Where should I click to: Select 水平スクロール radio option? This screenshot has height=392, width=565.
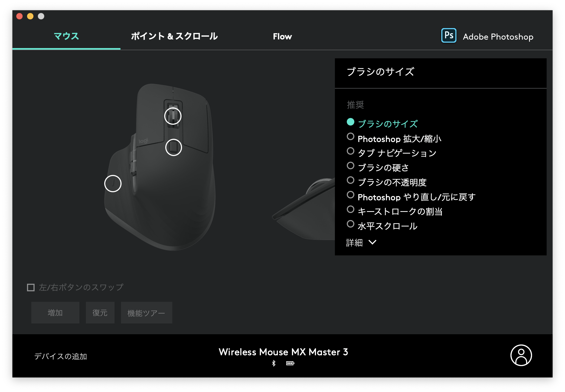click(351, 224)
